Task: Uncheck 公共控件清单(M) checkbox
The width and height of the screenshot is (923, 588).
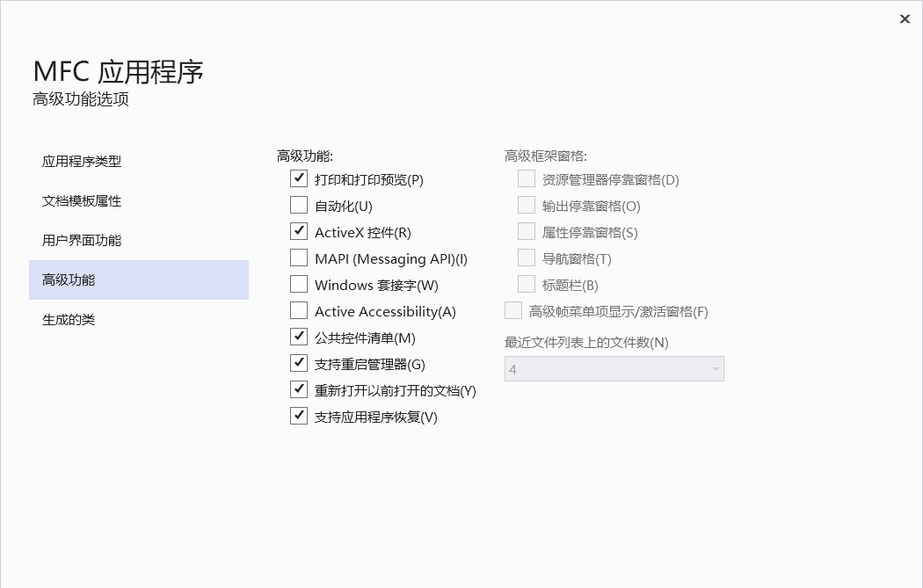Action: click(299, 338)
